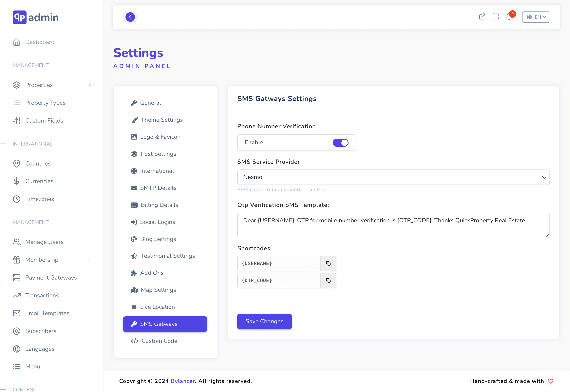Viewport: 570px width, 392px height.
Task: Click the Live Location crosshair icon
Action: pyautogui.click(x=134, y=307)
